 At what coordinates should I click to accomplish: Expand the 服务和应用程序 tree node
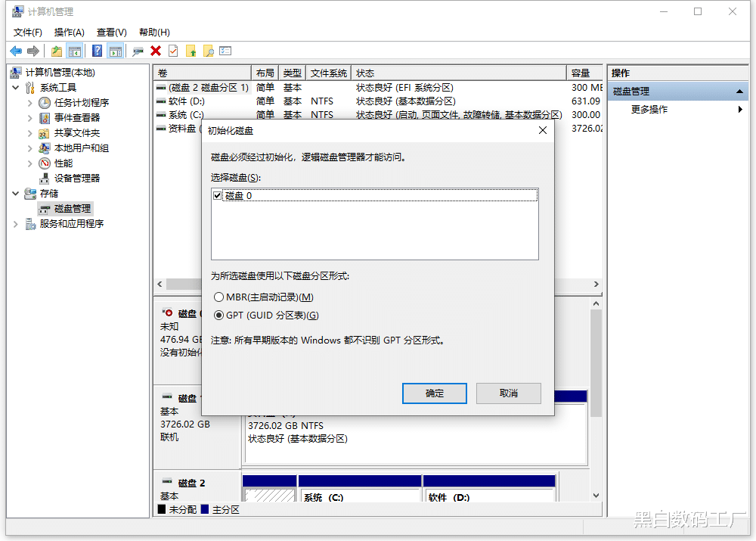tap(15, 223)
